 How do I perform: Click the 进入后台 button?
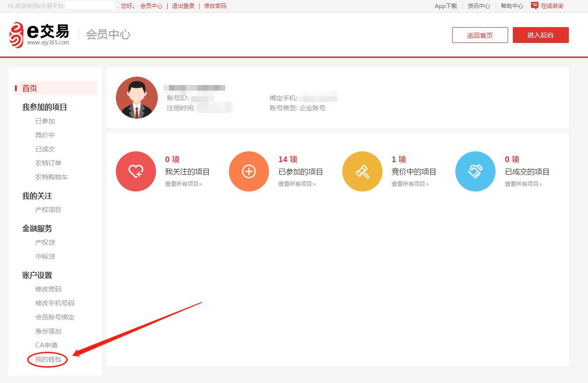pos(541,35)
